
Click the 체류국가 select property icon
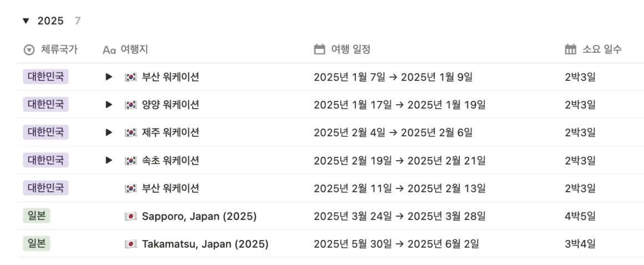coord(29,50)
